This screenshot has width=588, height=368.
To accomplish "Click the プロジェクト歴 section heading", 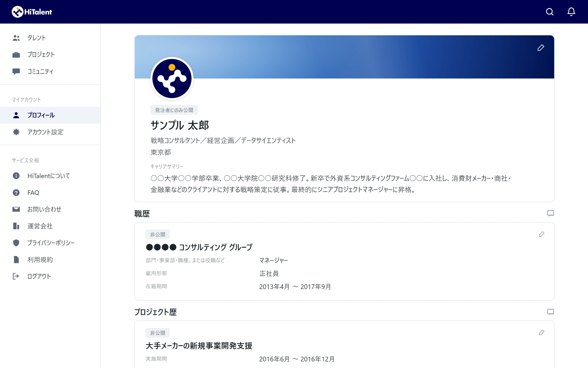I will [156, 312].
